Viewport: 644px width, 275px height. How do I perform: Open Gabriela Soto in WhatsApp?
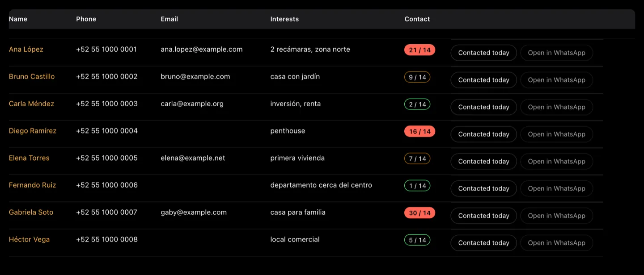pyautogui.click(x=556, y=216)
